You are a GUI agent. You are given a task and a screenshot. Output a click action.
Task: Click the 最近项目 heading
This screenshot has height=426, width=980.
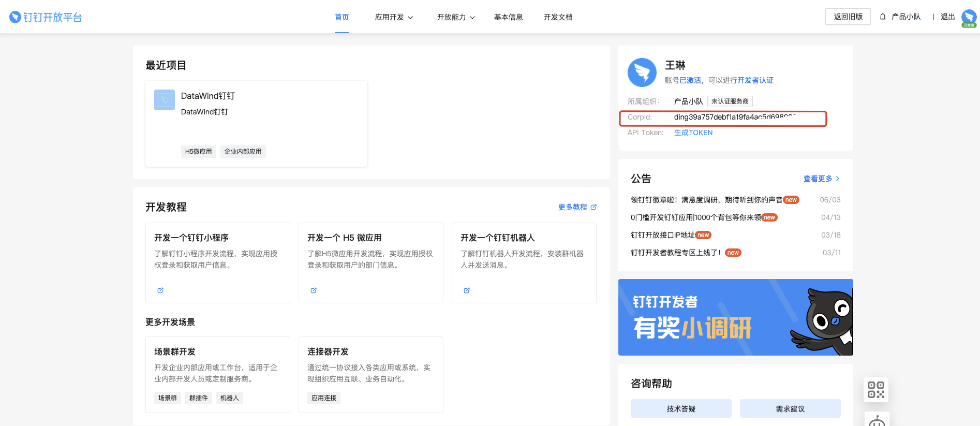point(166,65)
